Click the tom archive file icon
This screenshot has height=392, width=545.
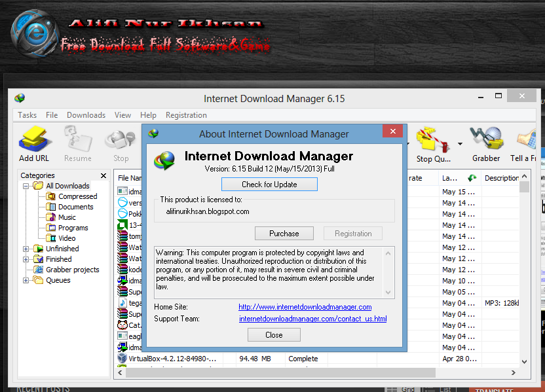[x=122, y=236]
